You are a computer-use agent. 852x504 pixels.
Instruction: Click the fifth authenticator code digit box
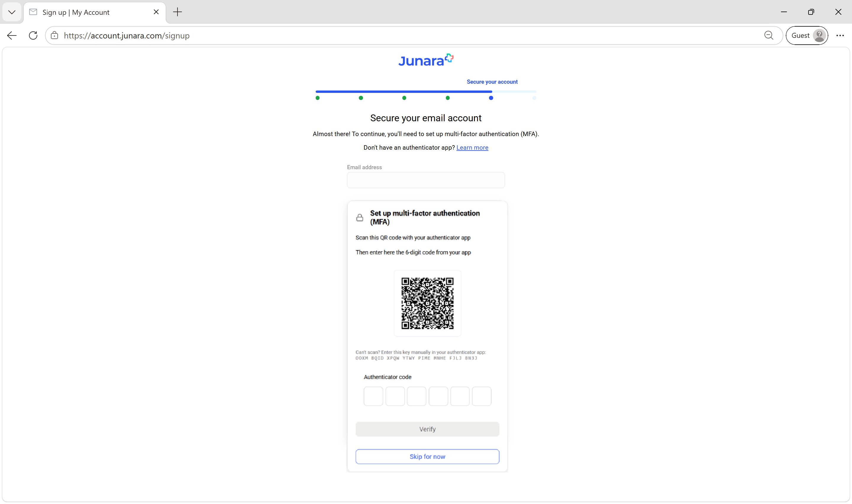[460, 396]
